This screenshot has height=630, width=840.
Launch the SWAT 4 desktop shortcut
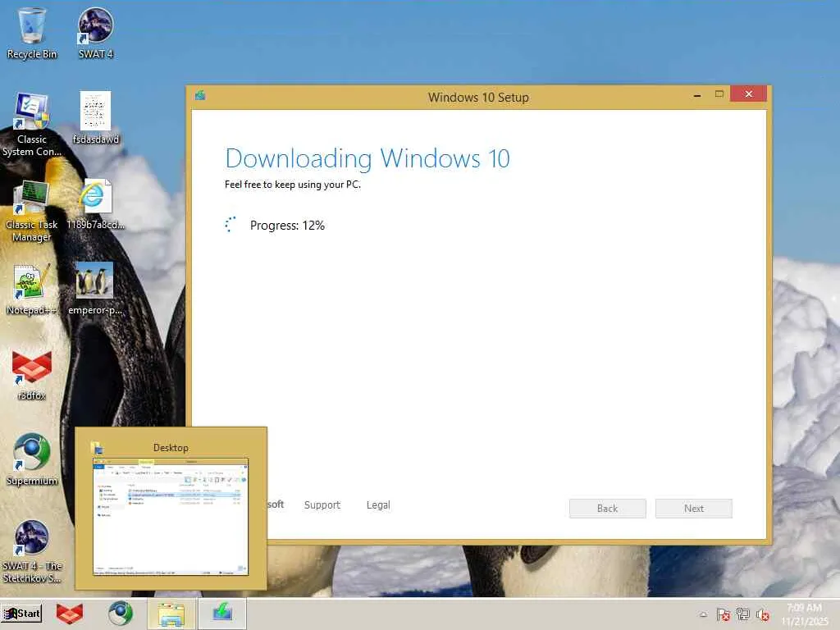(x=95, y=33)
